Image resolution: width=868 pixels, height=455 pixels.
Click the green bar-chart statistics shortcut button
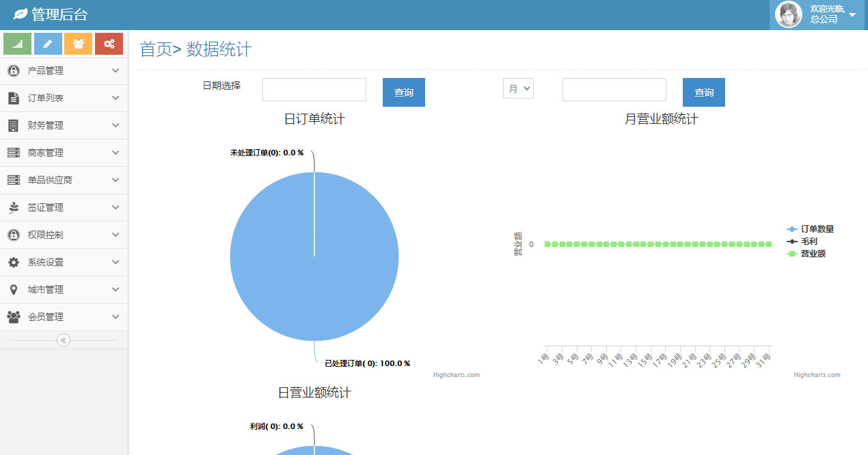(18, 44)
